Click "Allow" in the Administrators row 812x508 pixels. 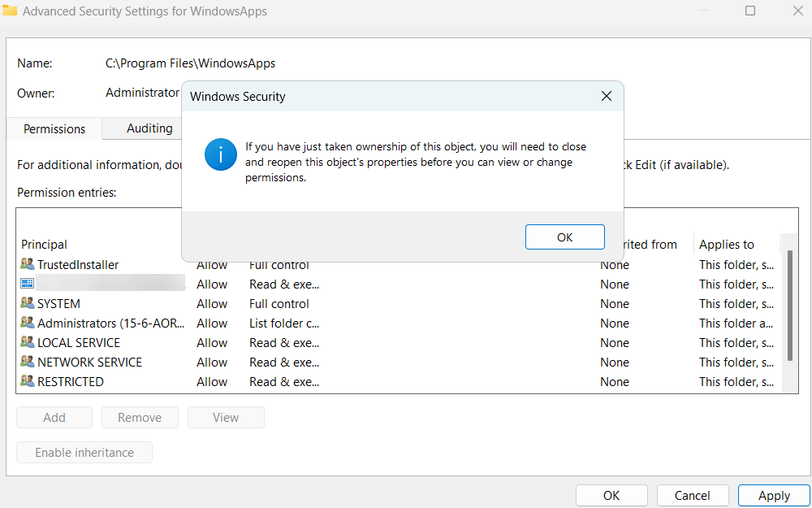click(x=212, y=323)
